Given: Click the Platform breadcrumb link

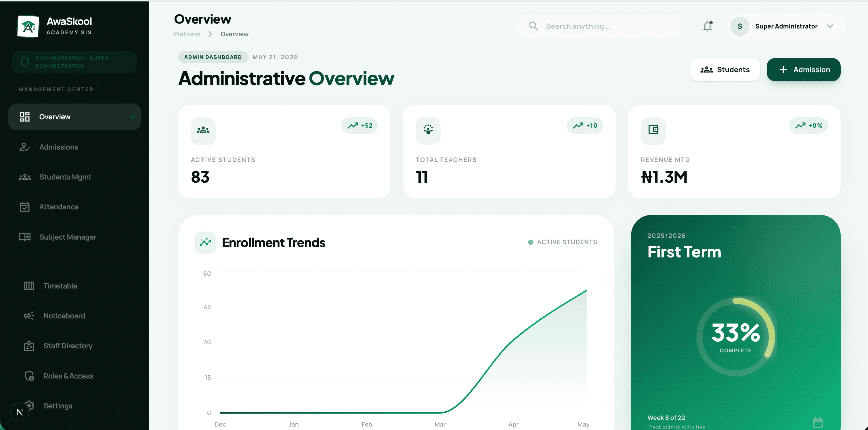Looking at the screenshot, I should coord(187,34).
